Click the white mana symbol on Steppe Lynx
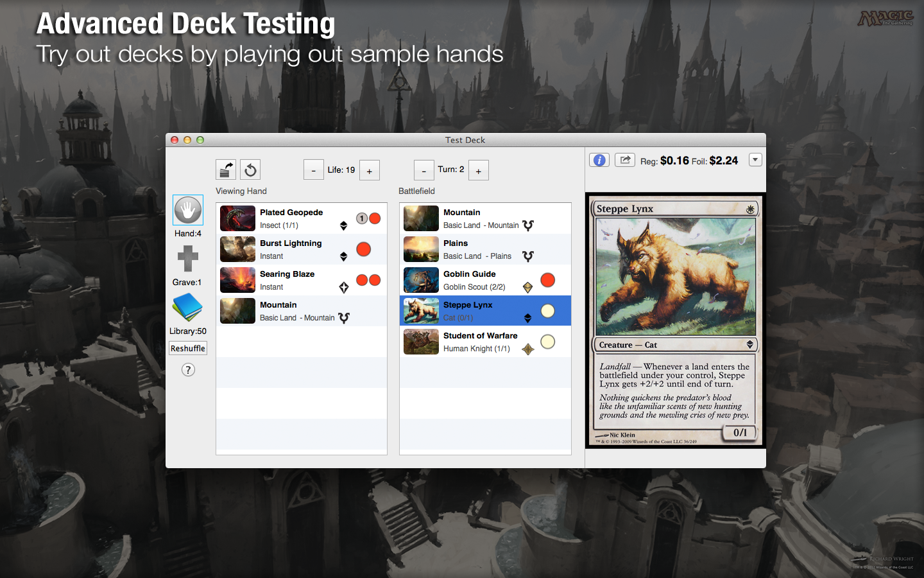 pyautogui.click(x=547, y=311)
